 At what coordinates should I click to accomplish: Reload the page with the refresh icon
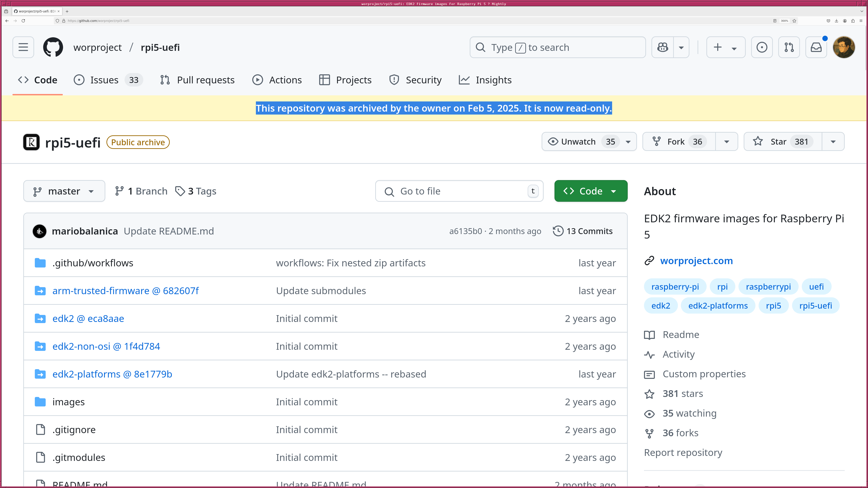click(x=23, y=21)
